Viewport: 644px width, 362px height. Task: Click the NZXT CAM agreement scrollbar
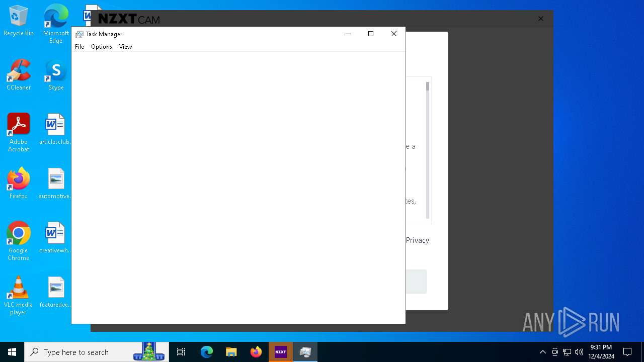428,150
